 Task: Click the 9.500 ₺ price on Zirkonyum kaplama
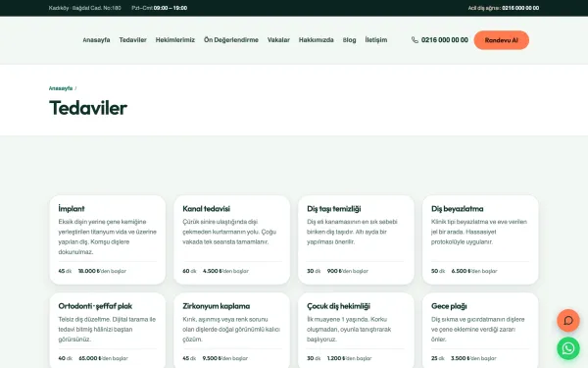(213, 358)
